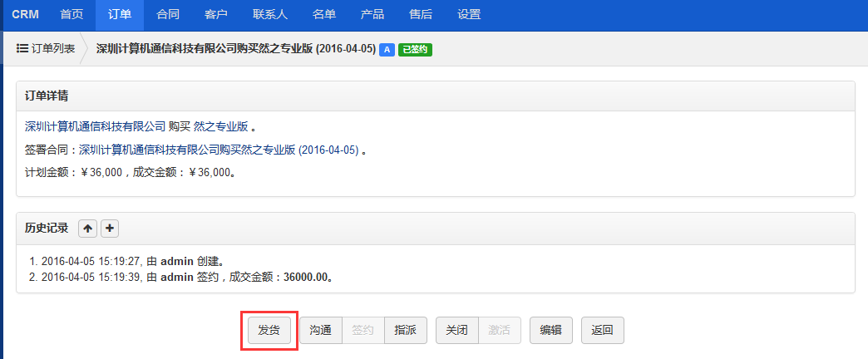Go to the 产品 menu
Screen dimensions: 868x359
click(372, 15)
